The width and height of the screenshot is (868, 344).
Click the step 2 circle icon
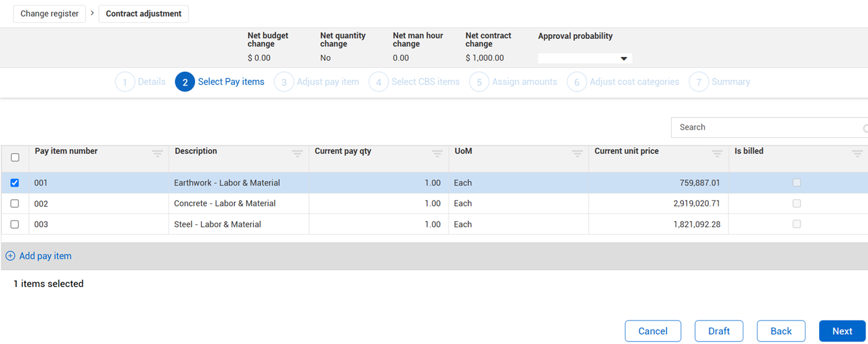[x=185, y=82]
